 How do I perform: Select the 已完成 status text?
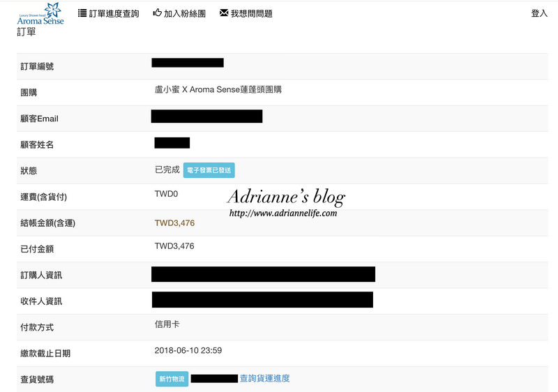(167, 169)
